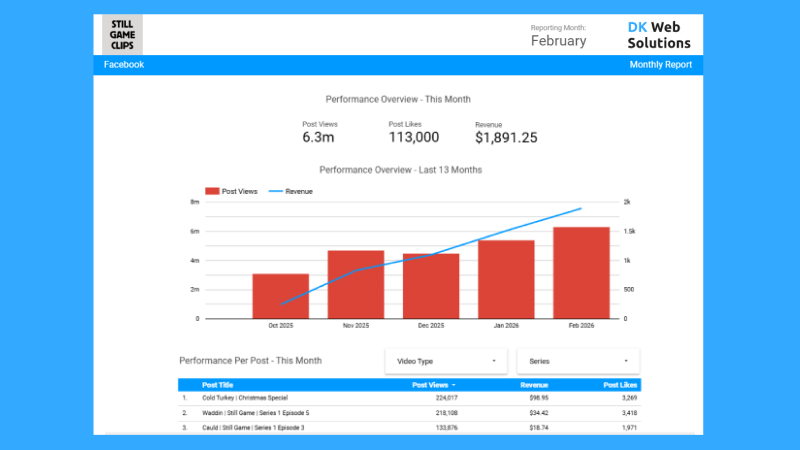Click the 3,418 likes cell

pyautogui.click(x=629, y=413)
